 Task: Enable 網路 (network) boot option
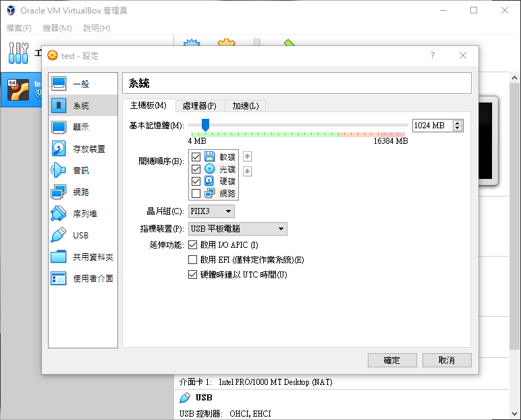pyautogui.click(x=196, y=193)
